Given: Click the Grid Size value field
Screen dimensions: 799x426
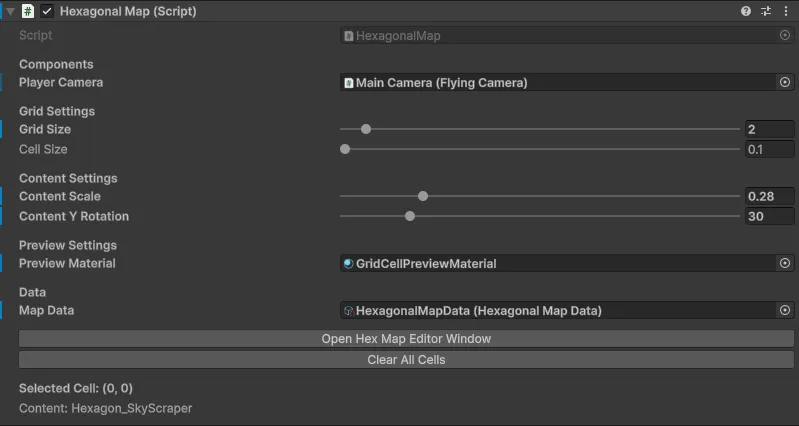Looking at the screenshot, I should (x=769, y=129).
